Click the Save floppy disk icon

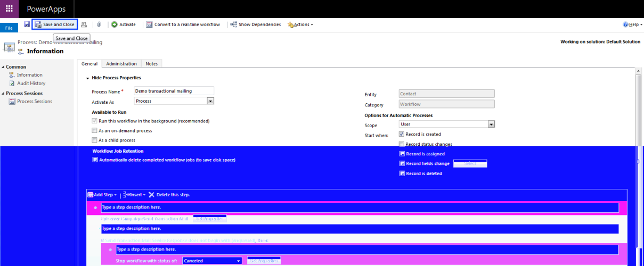[27, 24]
